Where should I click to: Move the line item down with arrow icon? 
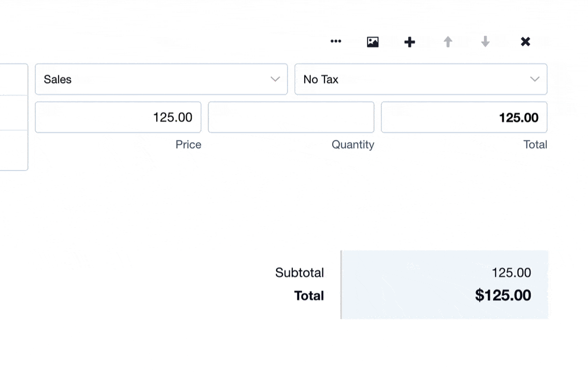tap(485, 41)
